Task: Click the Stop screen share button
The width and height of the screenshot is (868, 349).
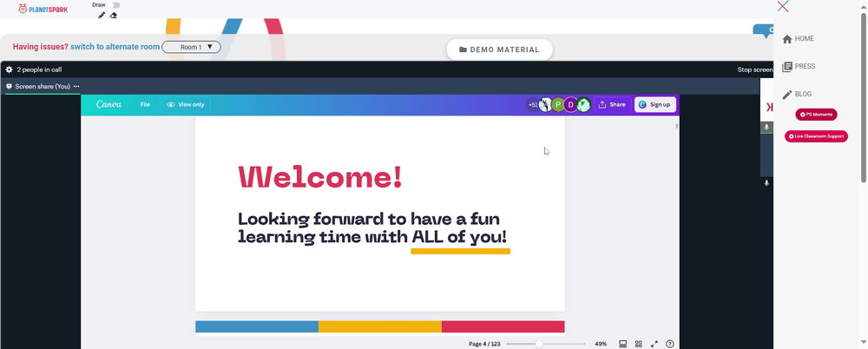Action: [x=755, y=69]
